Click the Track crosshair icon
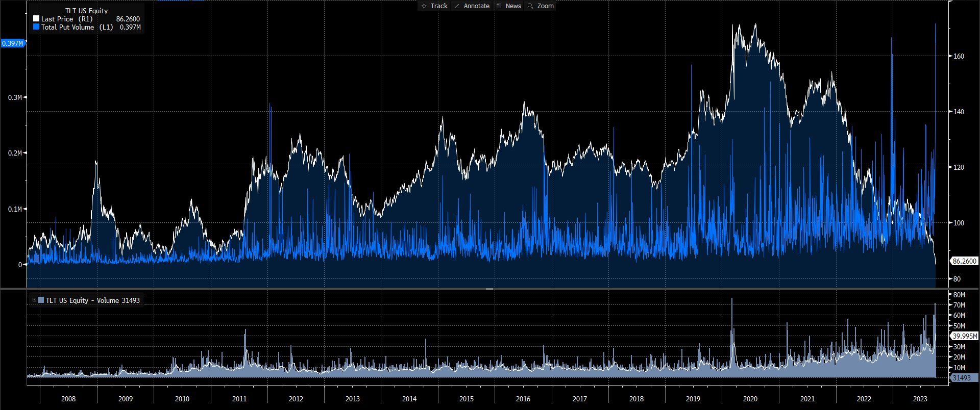The width and height of the screenshot is (980, 410). coord(424,6)
